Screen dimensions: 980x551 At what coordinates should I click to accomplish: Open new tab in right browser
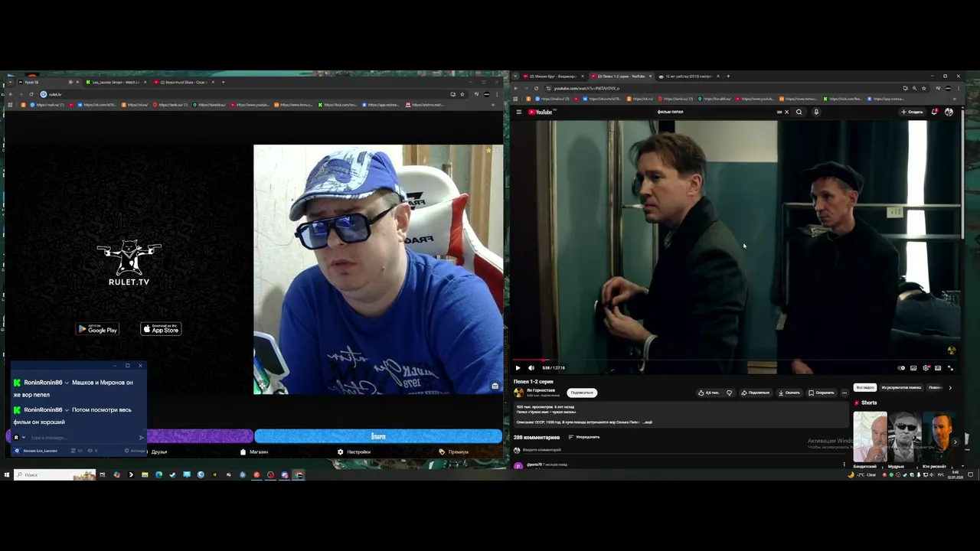click(728, 77)
